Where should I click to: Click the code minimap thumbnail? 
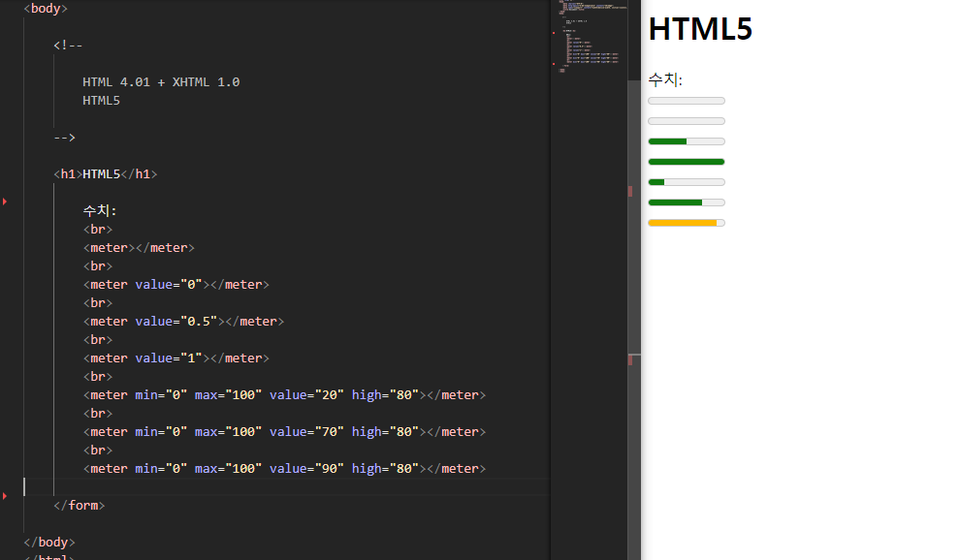point(589,37)
